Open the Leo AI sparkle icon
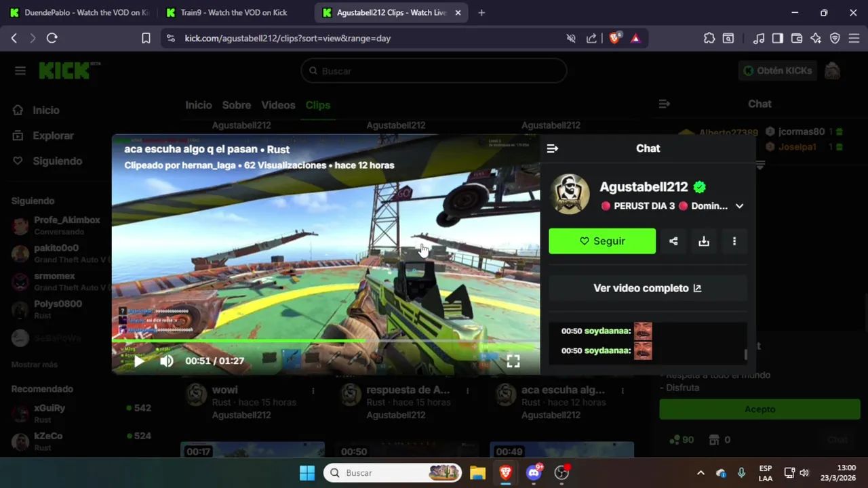Image resolution: width=868 pixels, height=488 pixels. (x=816, y=39)
